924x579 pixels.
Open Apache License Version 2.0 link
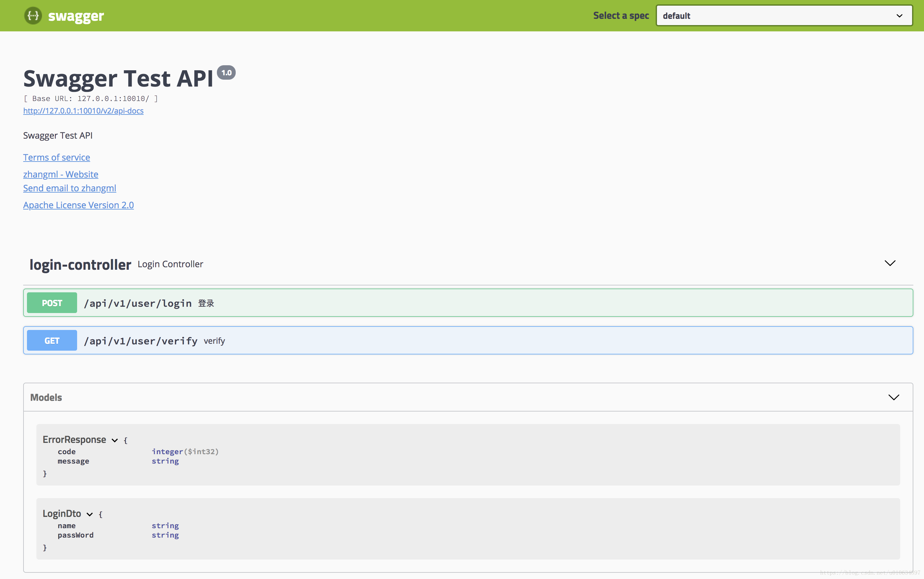click(x=78, y=205)
